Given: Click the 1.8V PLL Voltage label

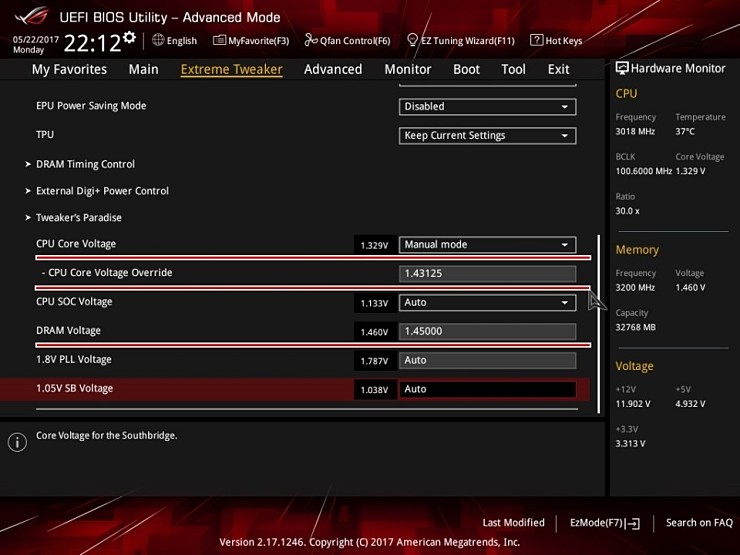Looking at the screenshot, I should pos(74,360).
